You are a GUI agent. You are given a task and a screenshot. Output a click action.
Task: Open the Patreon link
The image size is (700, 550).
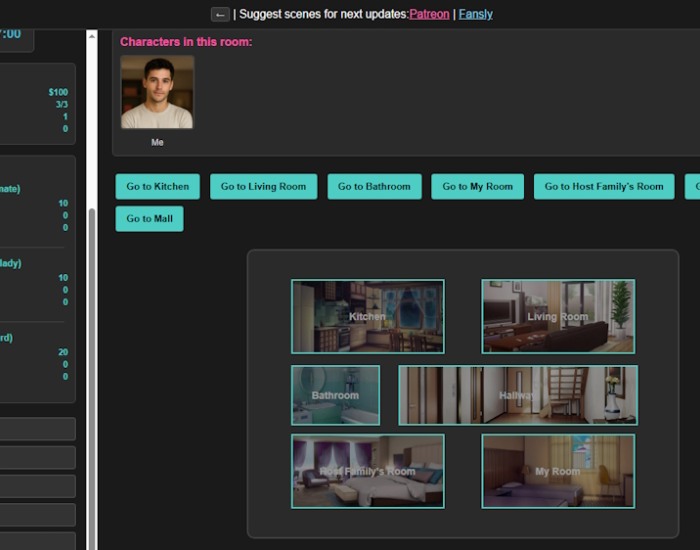[429, 14]
